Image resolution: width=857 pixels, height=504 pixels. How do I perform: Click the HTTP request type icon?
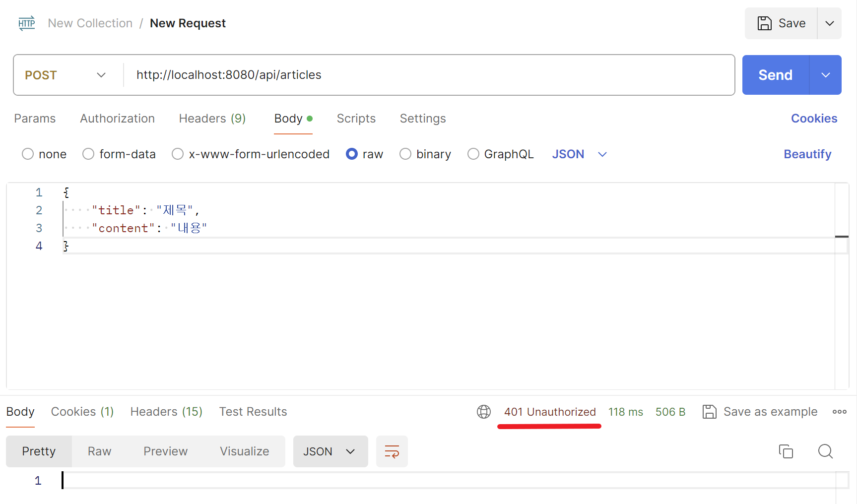click(27, 23)
